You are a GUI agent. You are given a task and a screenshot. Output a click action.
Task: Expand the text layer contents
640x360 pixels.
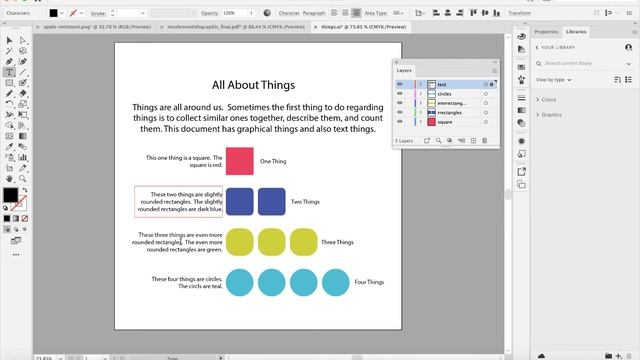pyautogui.click(x=421, y=84)
